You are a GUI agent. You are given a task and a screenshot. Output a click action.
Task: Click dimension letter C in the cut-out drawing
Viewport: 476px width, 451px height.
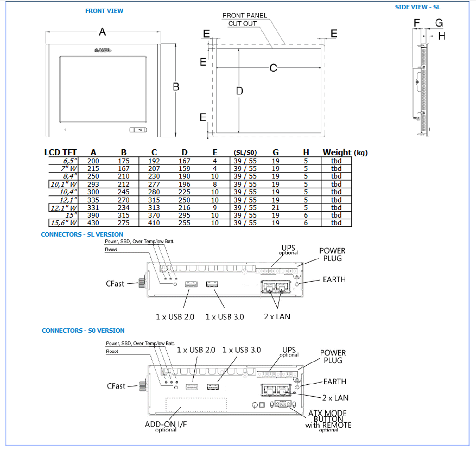[273, 68]
